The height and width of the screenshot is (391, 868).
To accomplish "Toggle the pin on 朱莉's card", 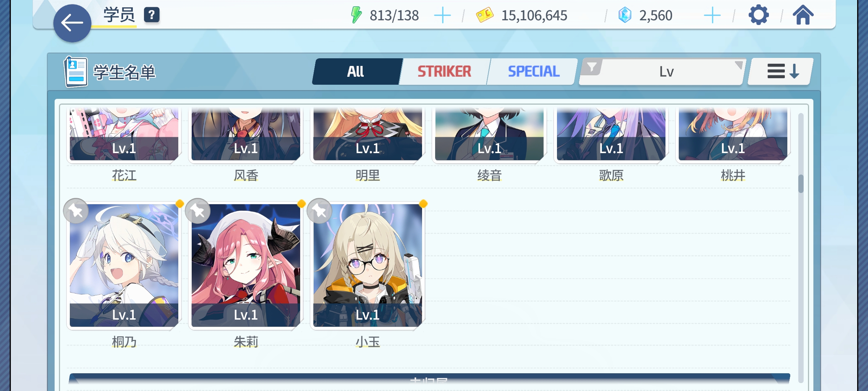I will [198, 211].
